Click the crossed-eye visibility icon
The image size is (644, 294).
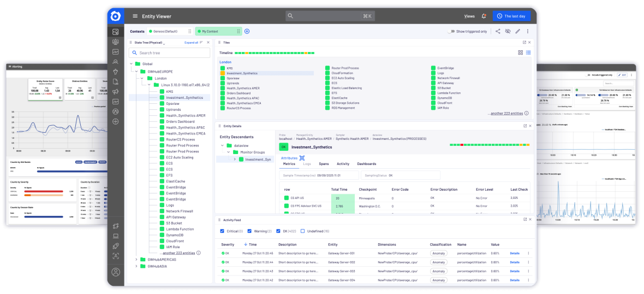pyautogui.click(x=508, y=31)
